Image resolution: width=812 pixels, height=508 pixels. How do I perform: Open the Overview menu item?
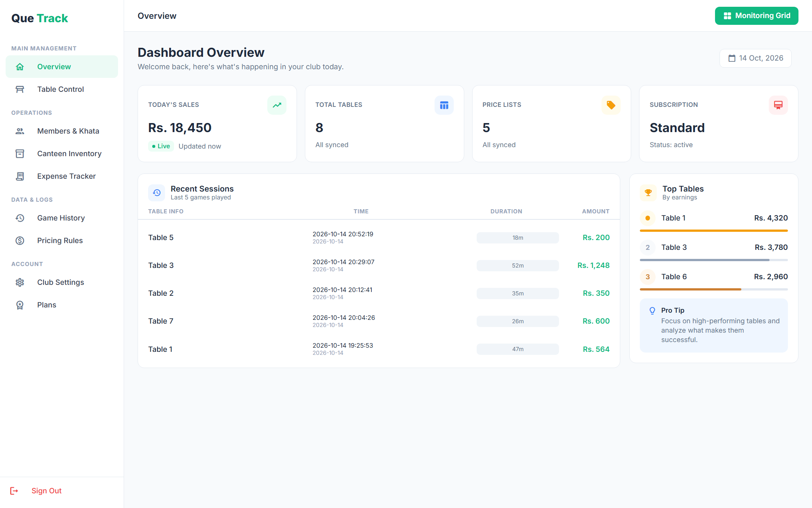(x=62, y=67)
